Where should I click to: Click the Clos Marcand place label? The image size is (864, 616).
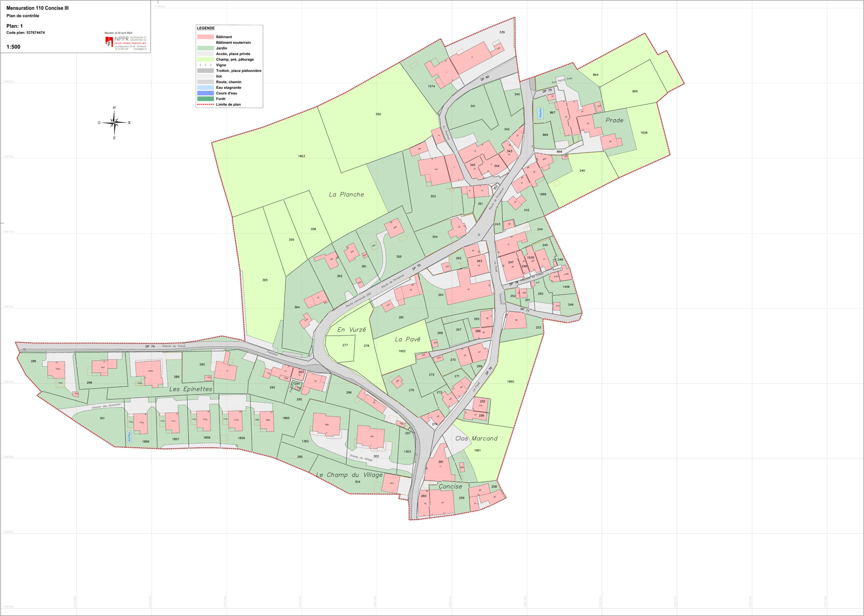[x=476, y=439]
